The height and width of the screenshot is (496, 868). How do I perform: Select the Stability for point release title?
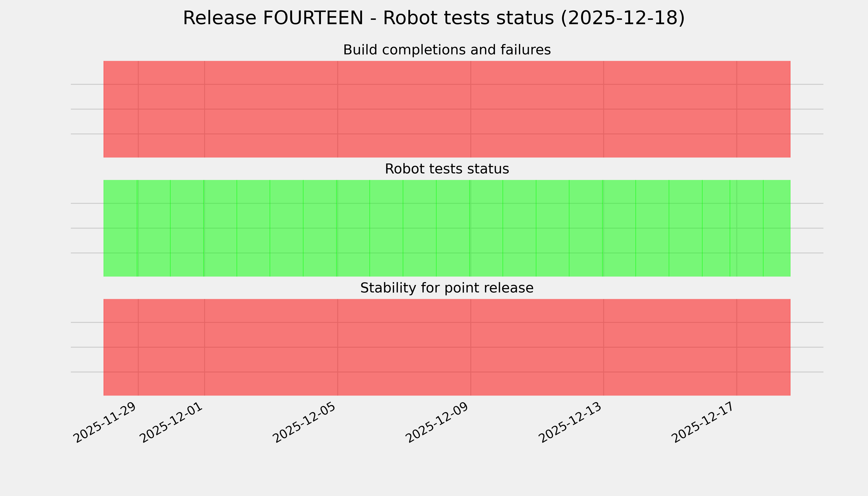[x=447, y=288]
